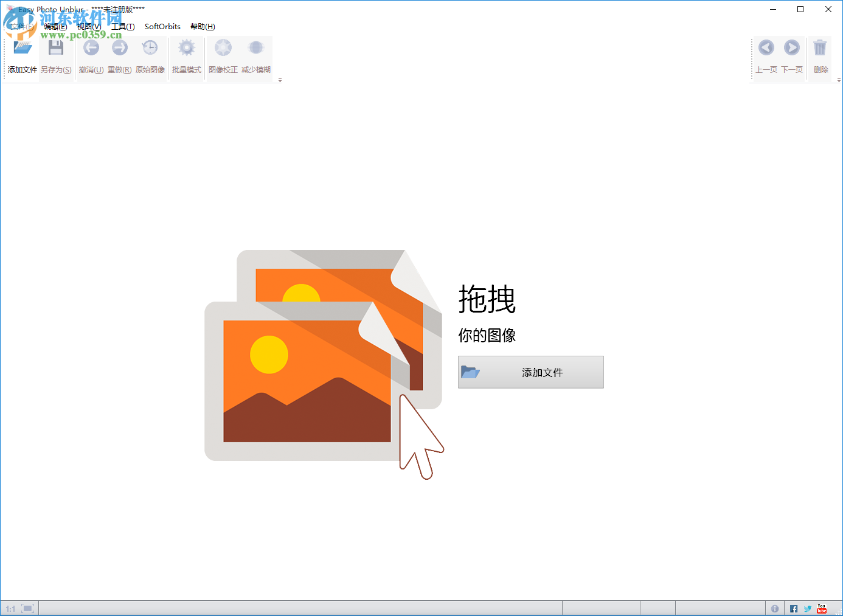This screenshot has width=843, height=616.
Task: Go to 下一页 with the right arrow icon
Action: (x=791, y=47)
